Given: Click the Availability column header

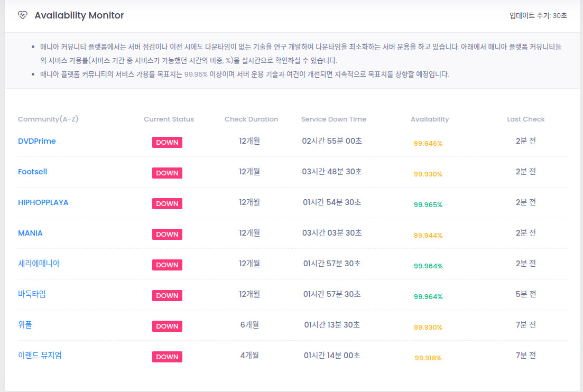Looking at the screenshot, I should pyautogui.click(x=430, y=119).
